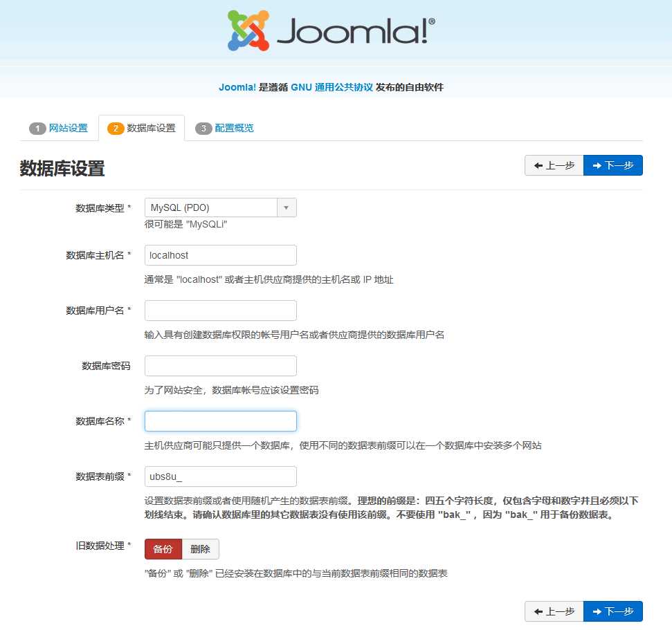Click the 数据表前缀 field with ubs8u_
672x630 pixels.
click(x=220, y=476)
